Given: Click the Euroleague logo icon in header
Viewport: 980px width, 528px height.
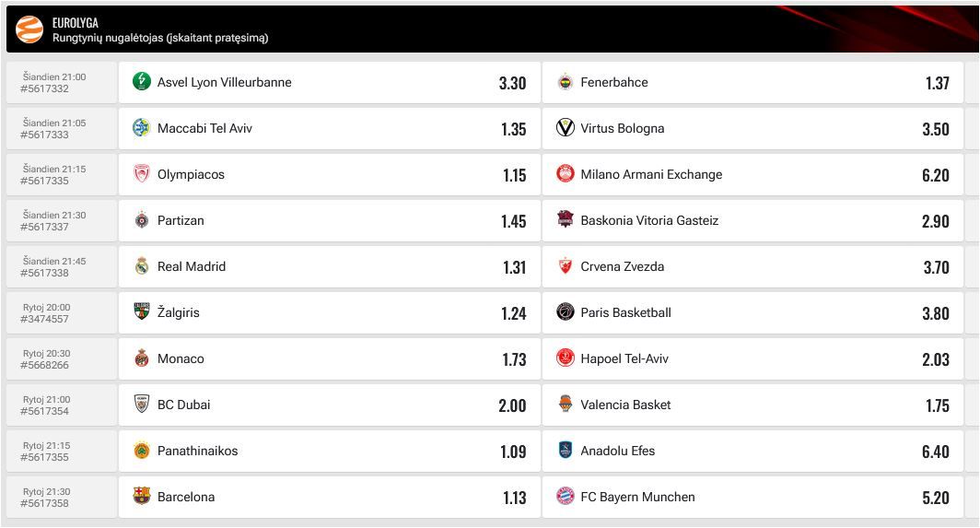Looking at the screenshot, I should [29, 29].
